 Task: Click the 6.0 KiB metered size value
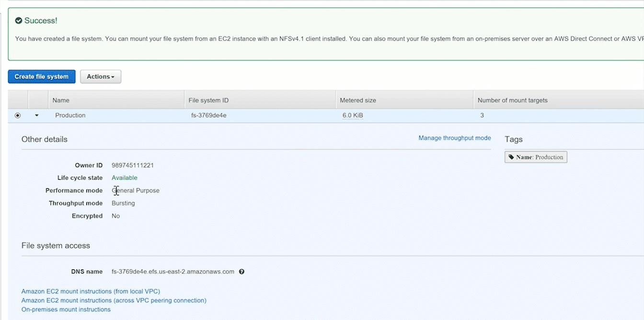pos(352,116)
